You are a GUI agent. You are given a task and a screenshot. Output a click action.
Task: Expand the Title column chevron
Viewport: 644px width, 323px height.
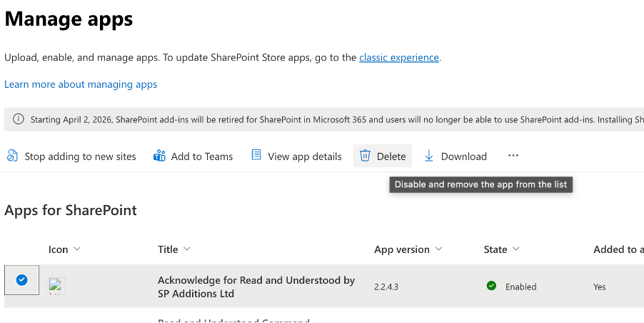(x=187, y=249)
